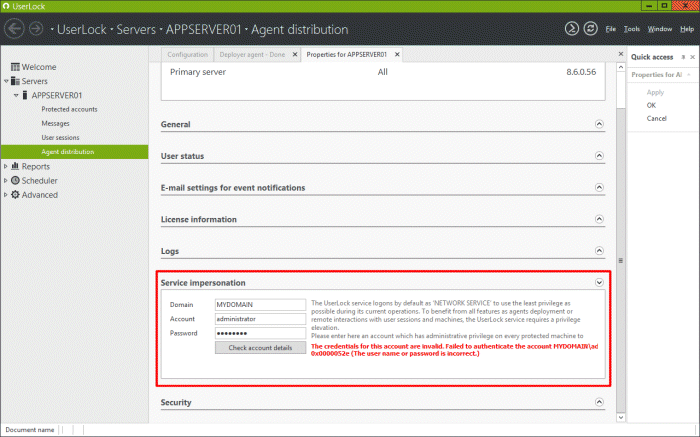Close the Deployer agent - Done tab
Image resolution: width=700 pixels, height=437 pixels.
click(x=295, y=54)
